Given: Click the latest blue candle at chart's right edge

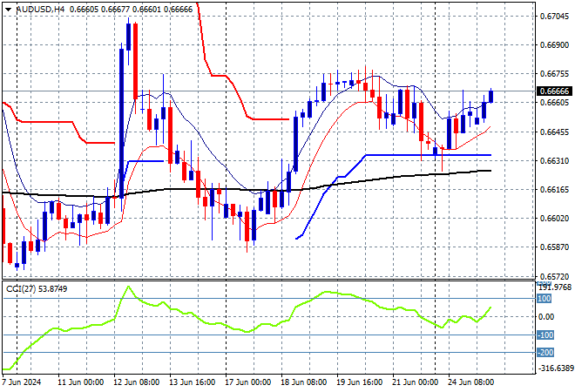Looking at the screenshot, I should [x=491, y=96].
